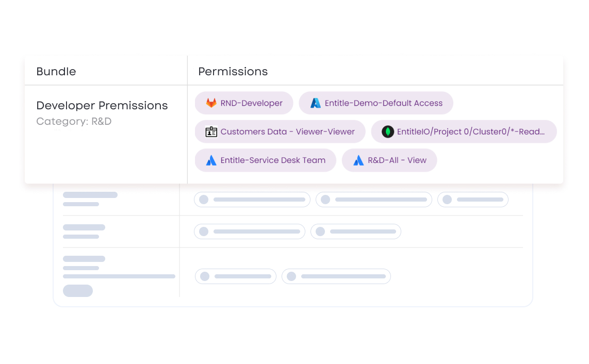This screenshot has height=364, width=589.
Task: Click the ID badge icon on Customers Data chip
Action: pyautogui.click(x=211, y=131)
